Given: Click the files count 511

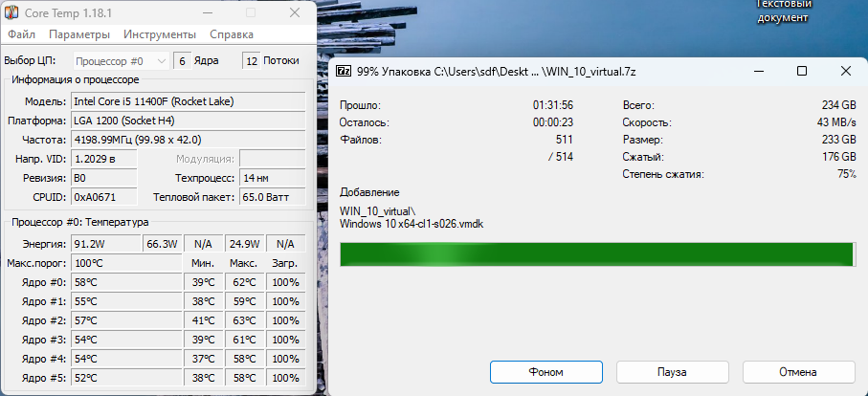Looking at the screenshot, I should [x=564, y=140].
